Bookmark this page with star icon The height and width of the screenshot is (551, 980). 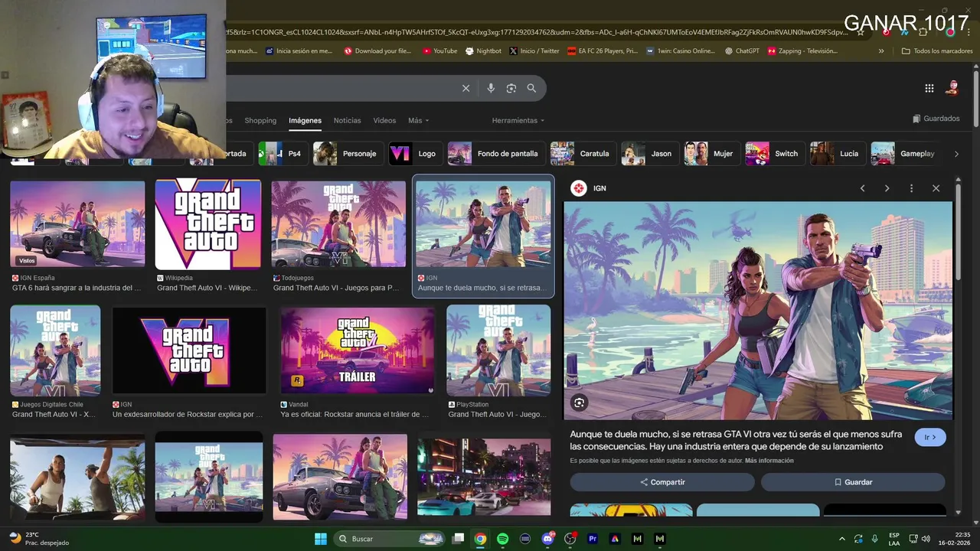click(x=861, y=32)
